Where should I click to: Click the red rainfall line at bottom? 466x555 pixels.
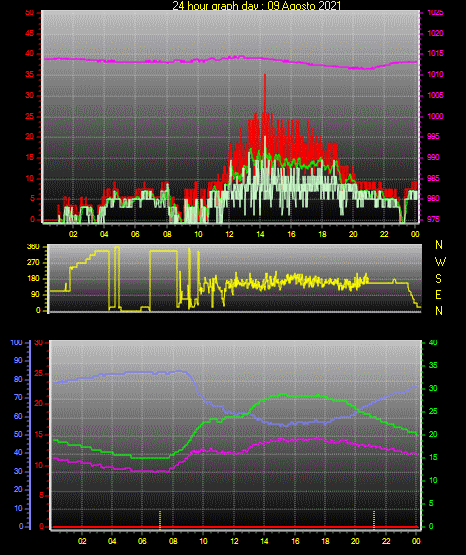click(x=235, y=527)
